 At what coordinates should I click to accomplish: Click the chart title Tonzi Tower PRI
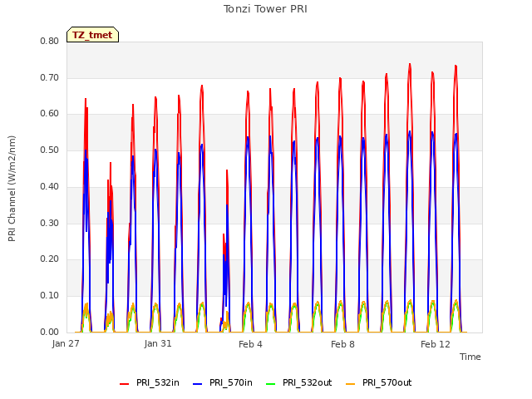tap(265, 9)
